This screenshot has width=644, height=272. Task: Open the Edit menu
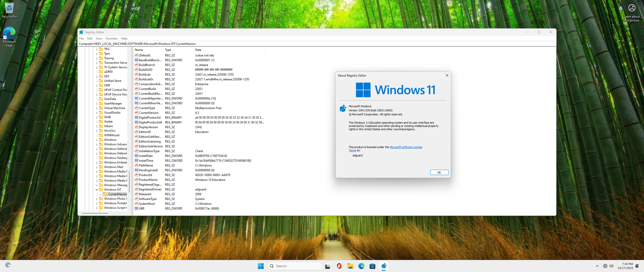coord(90,39)
